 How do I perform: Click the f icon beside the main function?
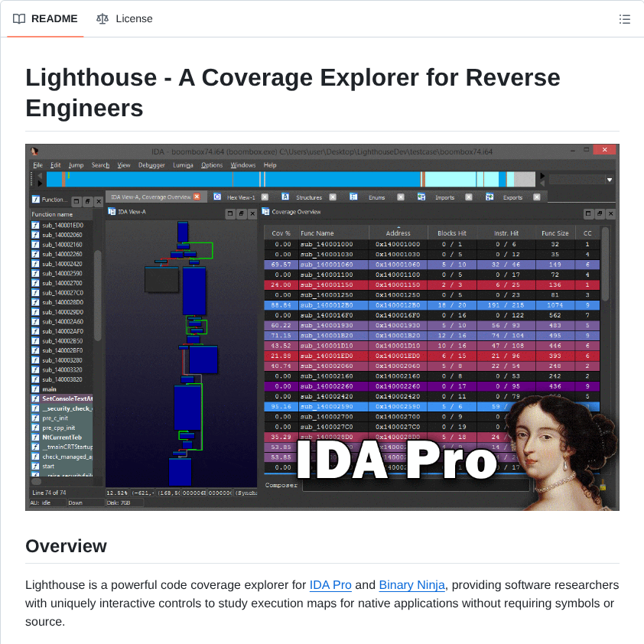(x=34, y=389)
